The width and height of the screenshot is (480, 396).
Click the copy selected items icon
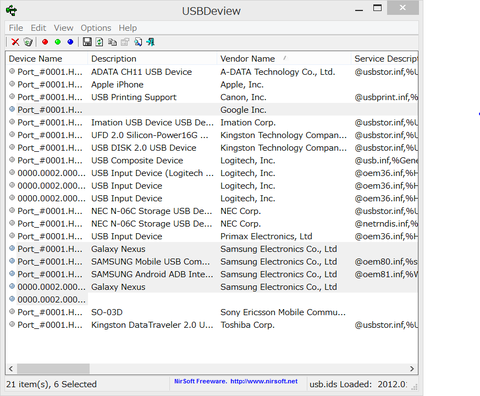coord(112,42)
